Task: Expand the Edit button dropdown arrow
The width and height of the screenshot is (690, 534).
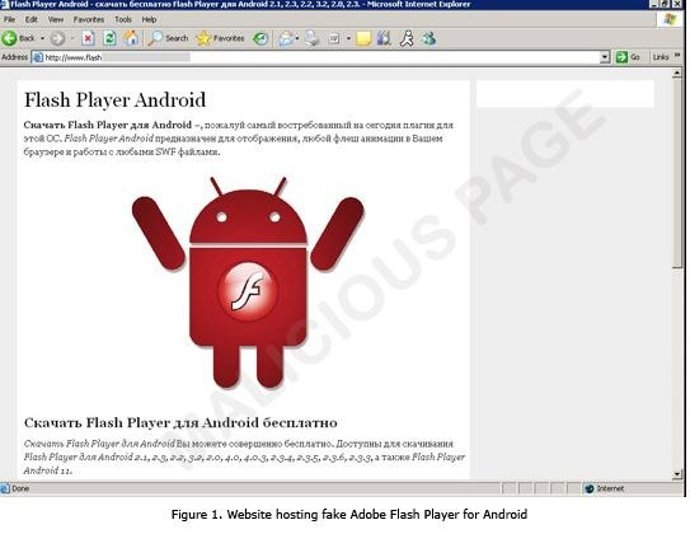Action: tap(348, 39)
